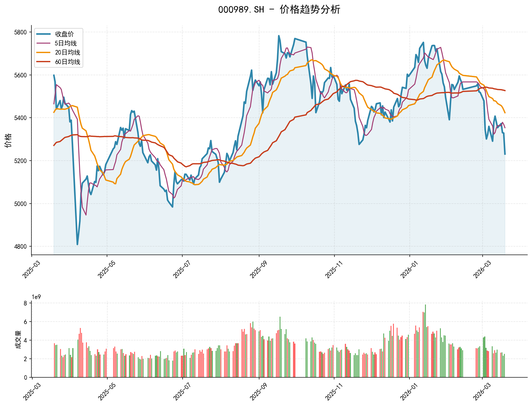Select the 60日均线 legend label
Viewport: 532px width, 406px height.
pos(67,62)
